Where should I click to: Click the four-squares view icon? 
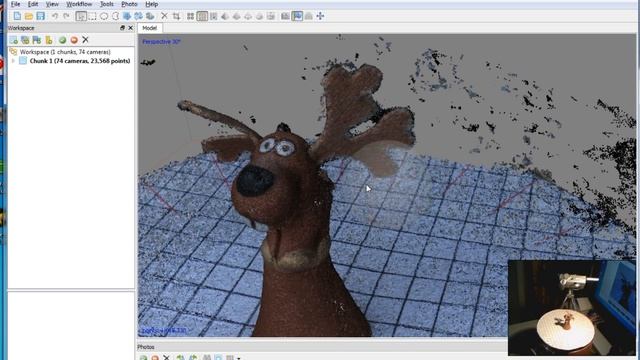click(190, 16)
